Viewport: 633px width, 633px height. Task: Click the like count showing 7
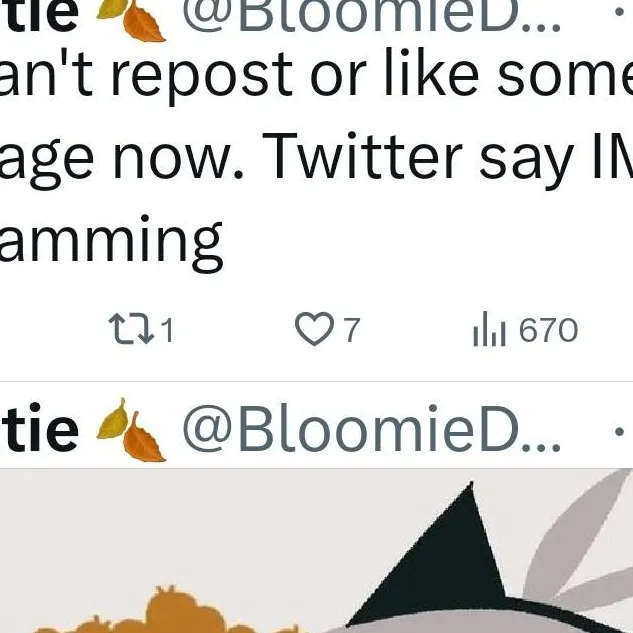[x=351, y=330]
